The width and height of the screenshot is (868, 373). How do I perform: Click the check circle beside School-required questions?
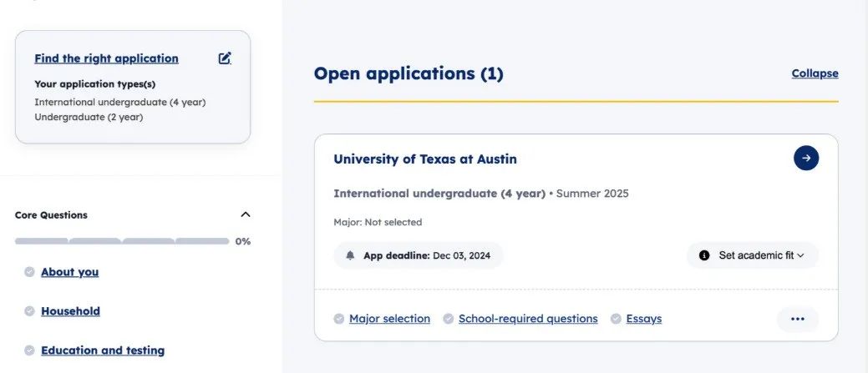pos(449,319)
